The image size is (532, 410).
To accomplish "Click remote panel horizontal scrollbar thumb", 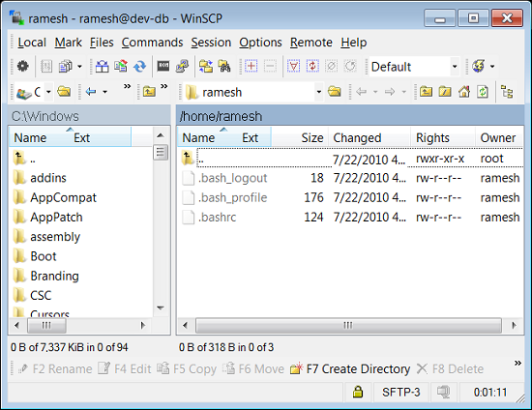I will (x=348, y=325).
